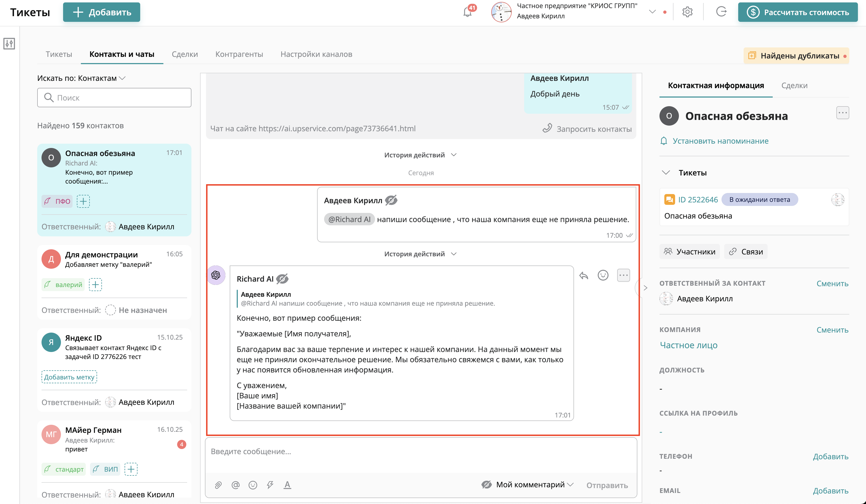Open settings gear in top bar
The width and height of the screenshot is (866, 504).
tap(687, 12)
